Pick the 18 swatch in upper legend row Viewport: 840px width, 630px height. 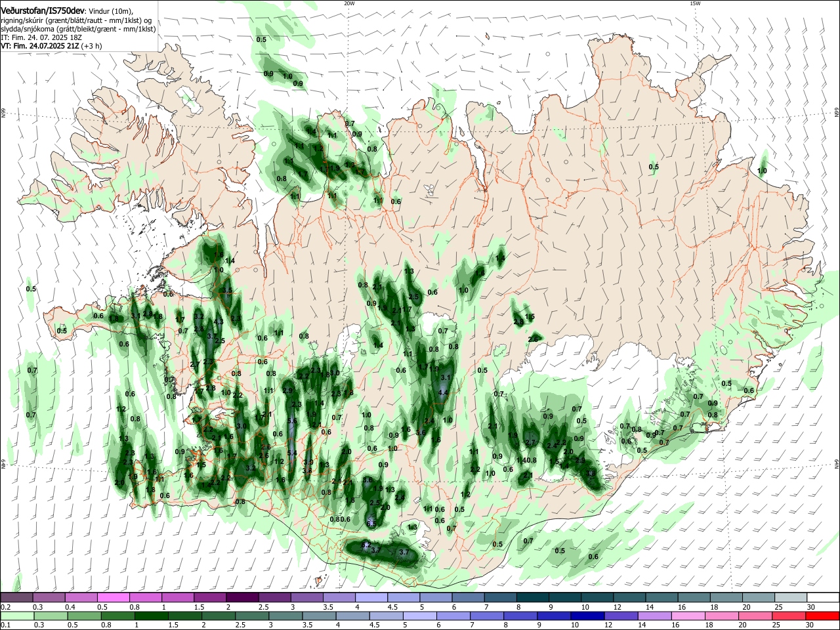click(x=725, y=597)
